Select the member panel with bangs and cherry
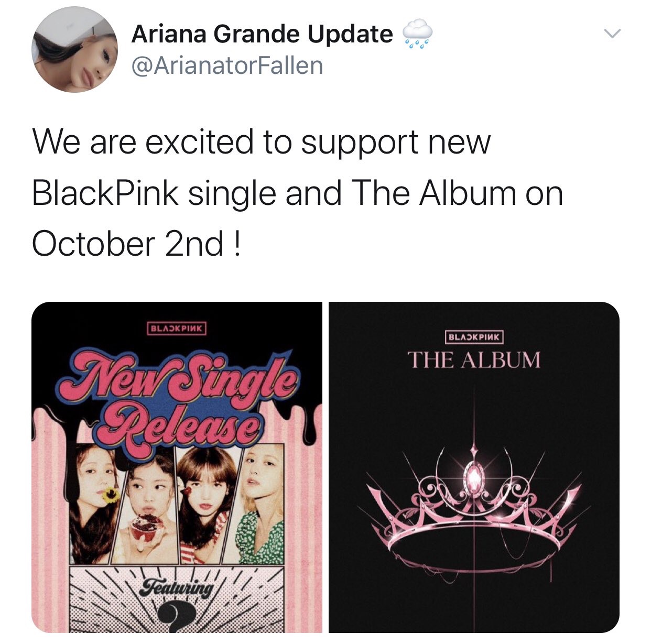 tap(204, 504)
